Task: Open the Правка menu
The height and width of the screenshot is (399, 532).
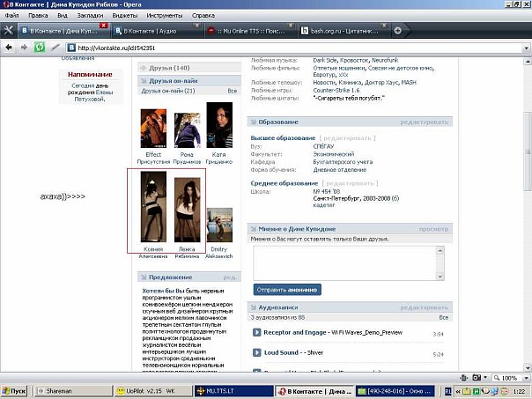Action: tap(38, 15)
